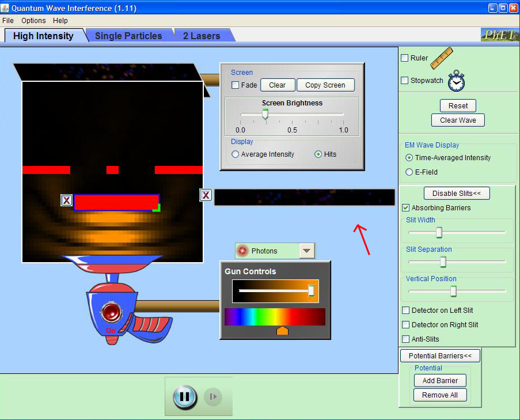Screen dimensions: 520x420
Task: Click the Clear Wave button
Action: (x=458, y=120)
